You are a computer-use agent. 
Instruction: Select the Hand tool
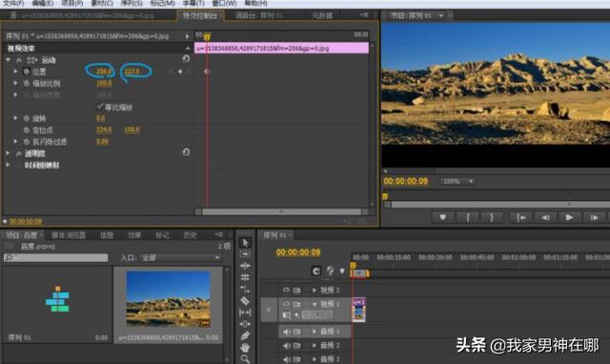point(245,347)
